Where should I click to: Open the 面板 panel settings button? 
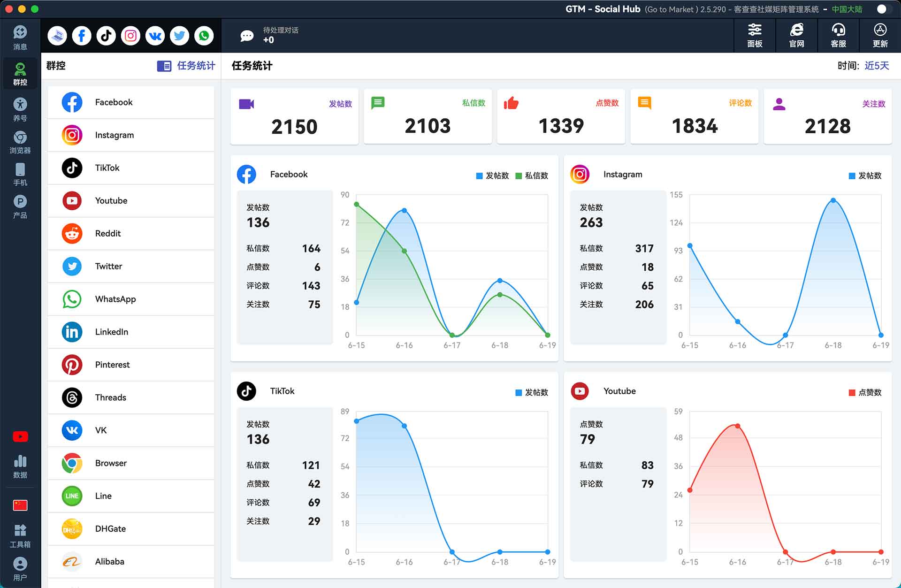point(755,36)
